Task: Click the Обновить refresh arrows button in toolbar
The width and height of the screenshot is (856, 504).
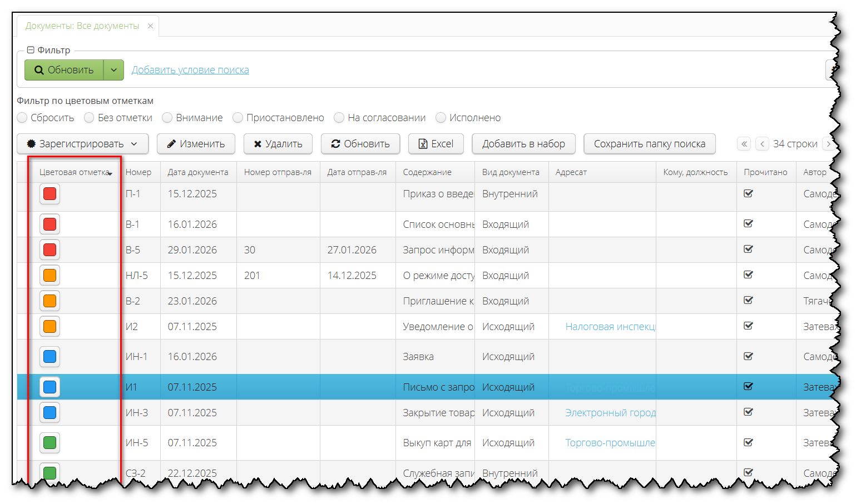Action: 360,144
